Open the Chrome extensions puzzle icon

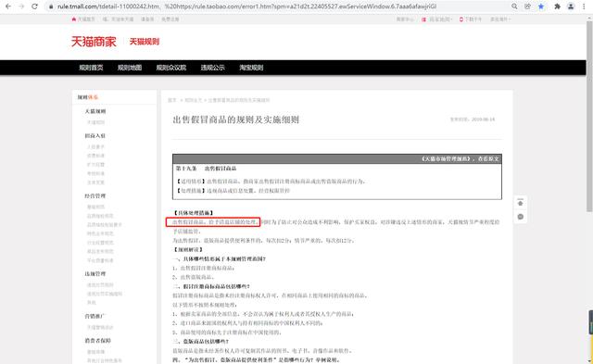click(x=557, y=6)
